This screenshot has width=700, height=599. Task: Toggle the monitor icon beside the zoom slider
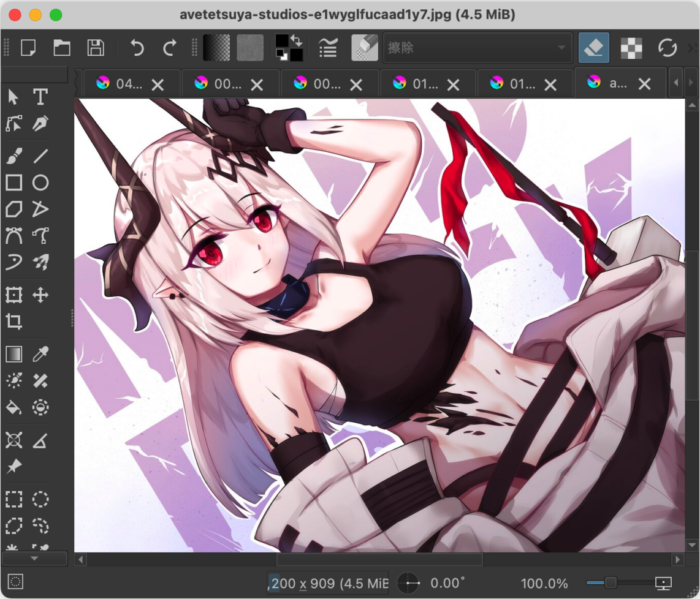(663, 583)
